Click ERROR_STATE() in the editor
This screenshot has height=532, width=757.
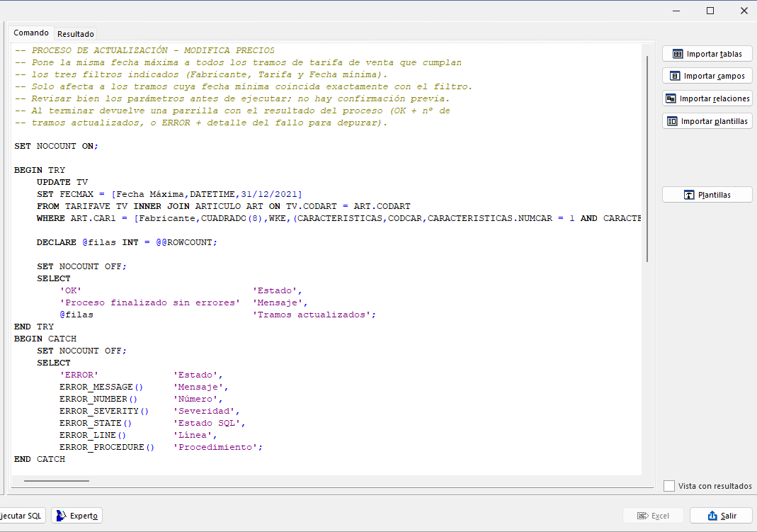(96, 424)
